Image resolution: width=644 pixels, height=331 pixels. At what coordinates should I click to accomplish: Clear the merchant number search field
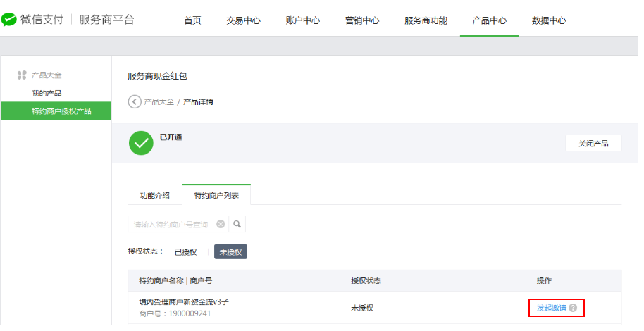(x=221, y=224)
